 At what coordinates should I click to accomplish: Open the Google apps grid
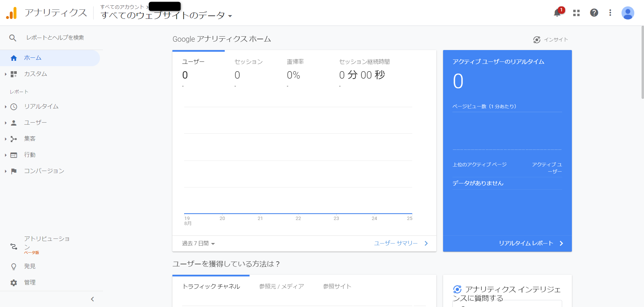pyautogui.click(x=576, y=13)
